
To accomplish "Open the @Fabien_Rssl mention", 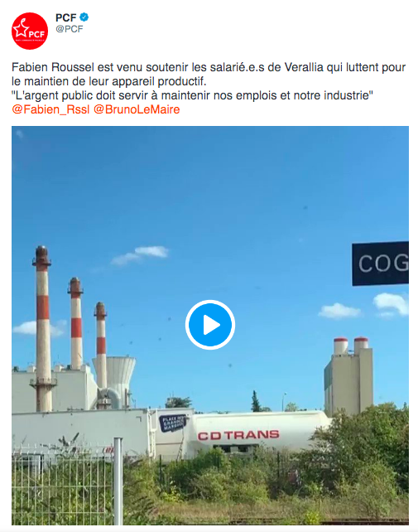I will pyautogui.click(x=50, y=109).
